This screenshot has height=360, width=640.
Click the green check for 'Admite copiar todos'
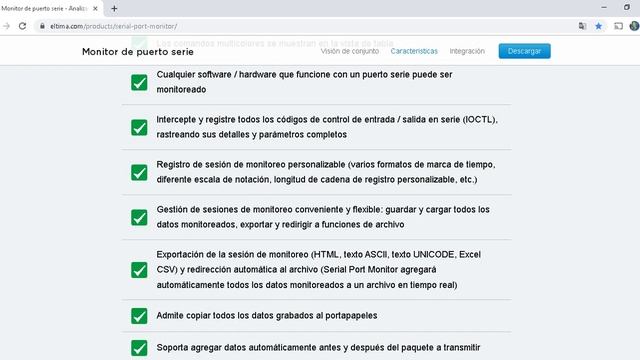[139, 316]
